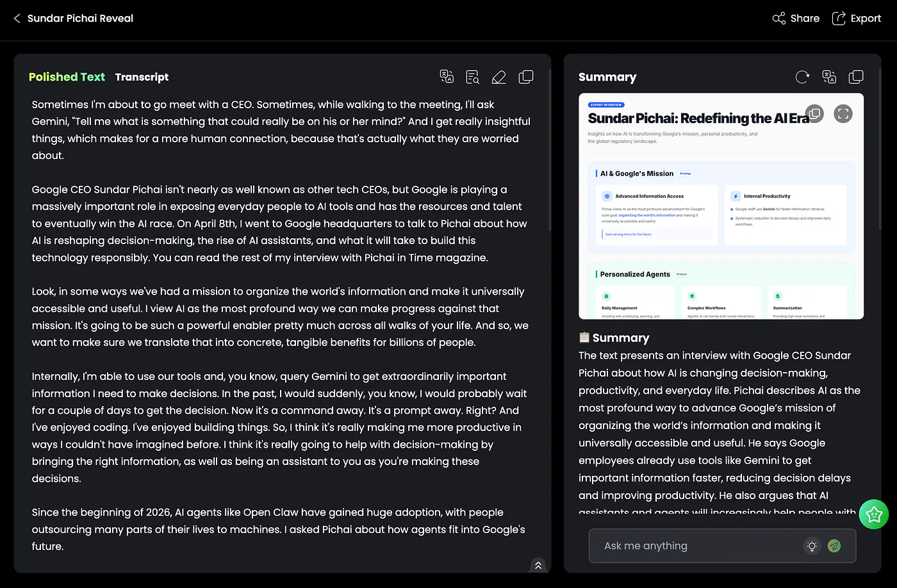The image size is (897, 588).
Task: Switch to the Polished Text tab
Action: click(67, 77)
